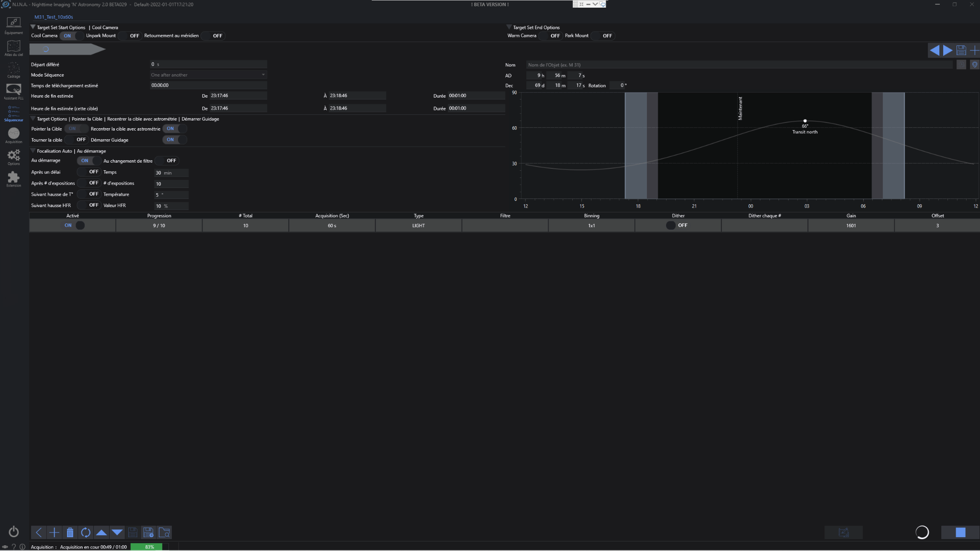Collapse Target Set Start Options section
This screenshot has width=980, height=551.
click(x=33, y=27)
